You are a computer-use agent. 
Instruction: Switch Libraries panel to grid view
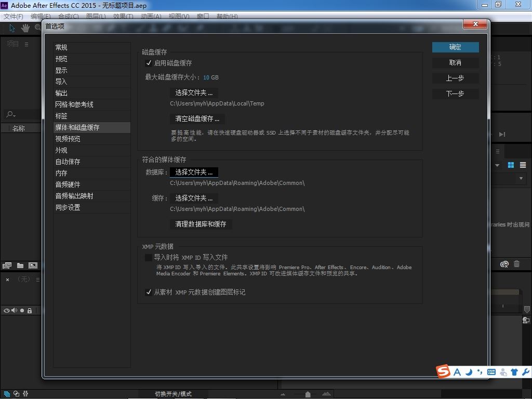511,165
